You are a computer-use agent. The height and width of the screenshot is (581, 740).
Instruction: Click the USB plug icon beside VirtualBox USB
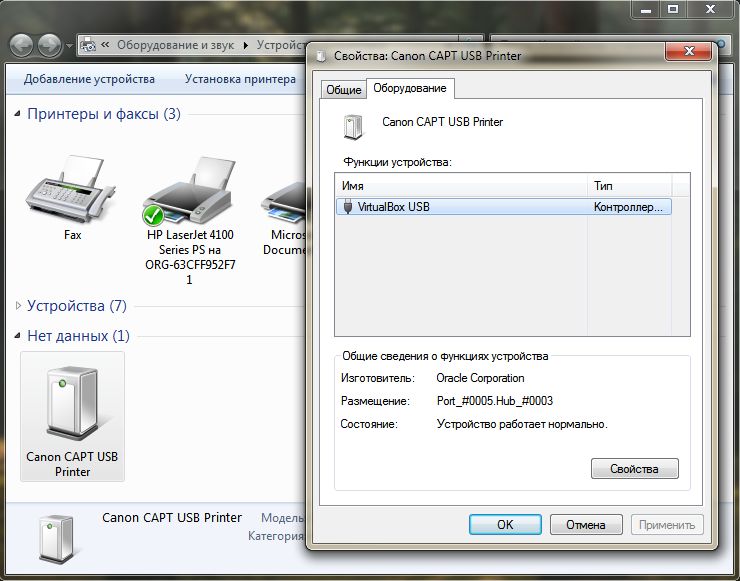point(348,207)
